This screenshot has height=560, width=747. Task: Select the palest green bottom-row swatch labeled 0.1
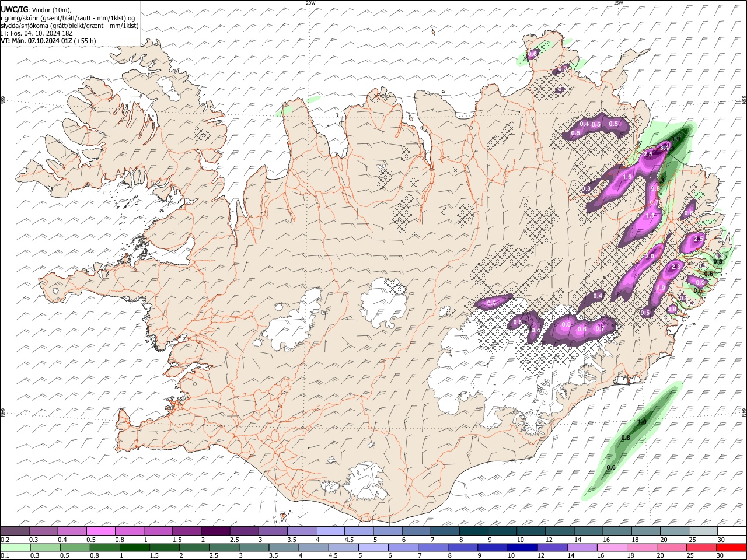[x=15, y=548]
